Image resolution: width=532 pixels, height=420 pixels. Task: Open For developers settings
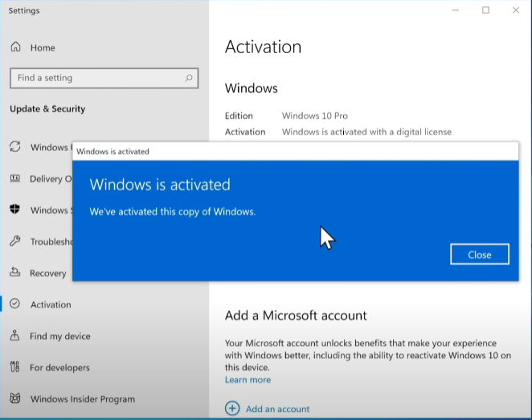click(59, 368)
